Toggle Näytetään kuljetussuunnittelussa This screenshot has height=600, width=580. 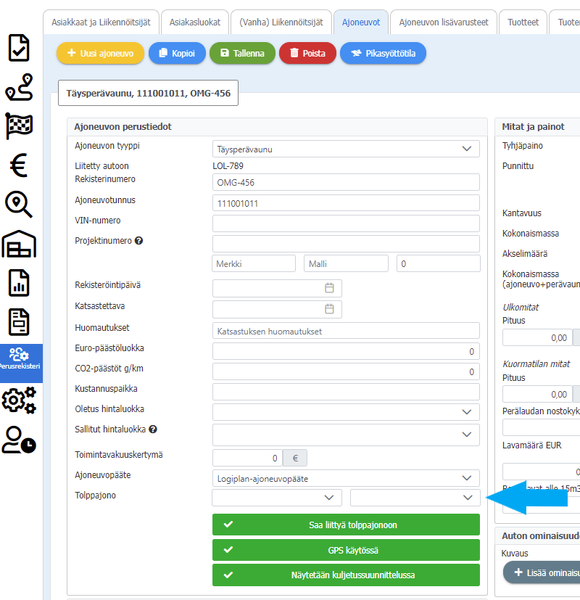point(346,575)
